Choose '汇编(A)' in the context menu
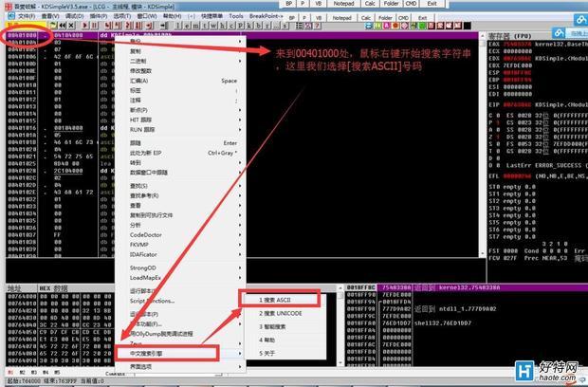The image size is (588, 387). 180,81
